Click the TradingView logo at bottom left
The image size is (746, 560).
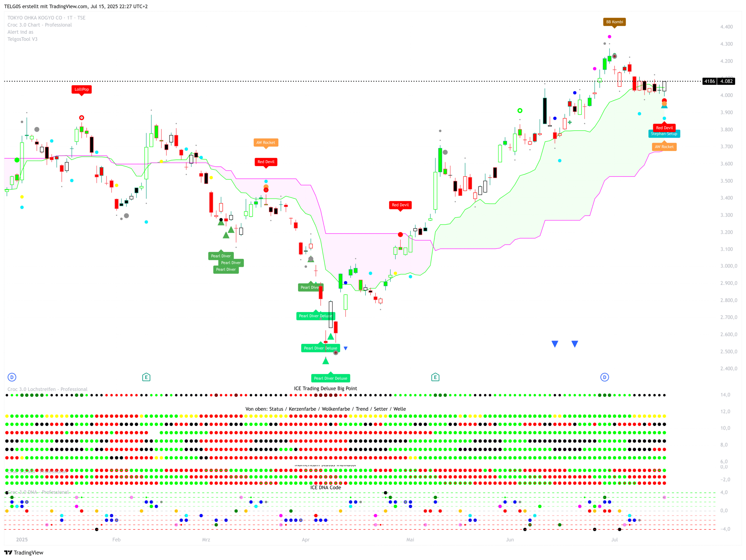point(24,552)
